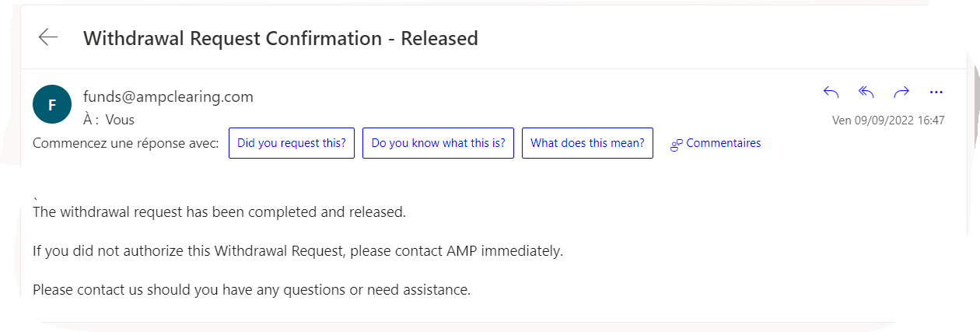This screenshot has height=332, width=980.
Task: Open the more actions ellipsis menu
Action: point(936,93)
